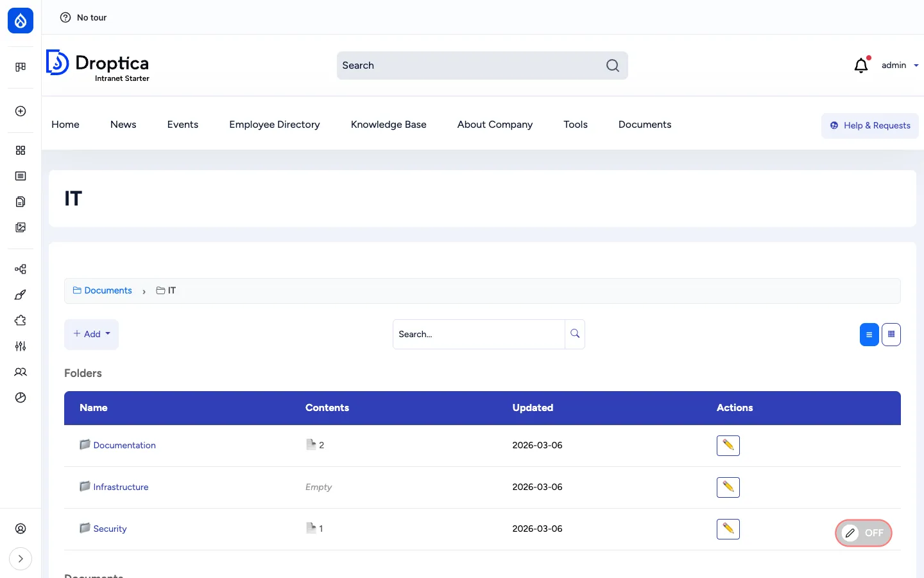Click the Droptica Intranet Starter logo
This screenshot has height=578, width=924.
pos(98,66)
